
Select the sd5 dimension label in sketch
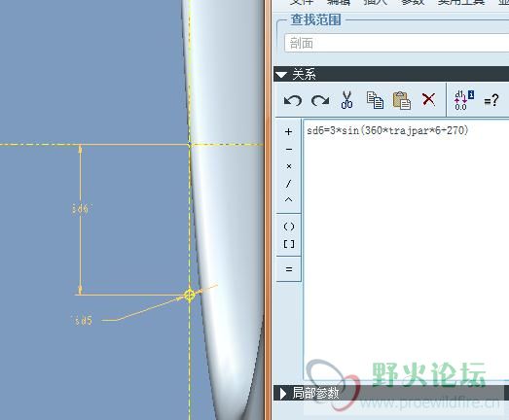tap(83, 320)
